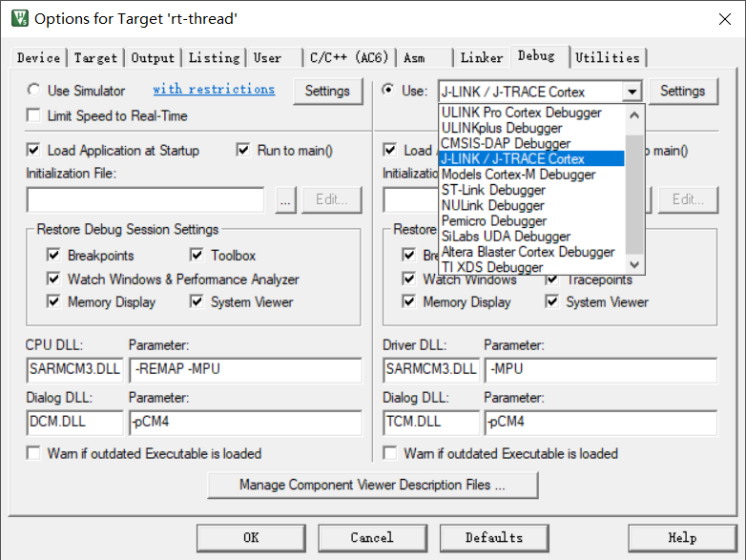This screenshot has height=560, width=746.
Task: Choose TI XDS Debugger entry
Action: (x=531, y=267)
